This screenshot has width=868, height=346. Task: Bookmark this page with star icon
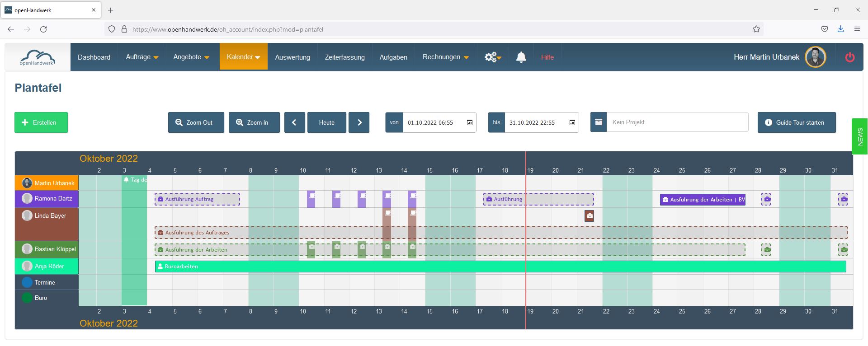click(x=756, y=29)
